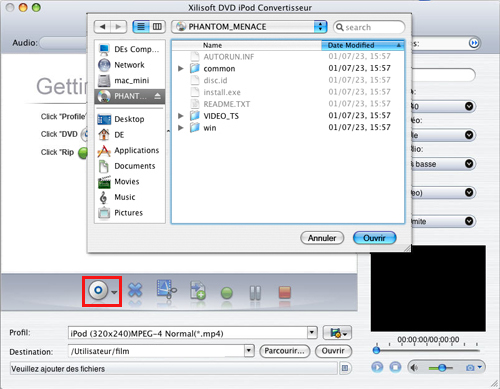Click the search field in dialog
This screenshot has height=389, width=500.
[369, 27]
